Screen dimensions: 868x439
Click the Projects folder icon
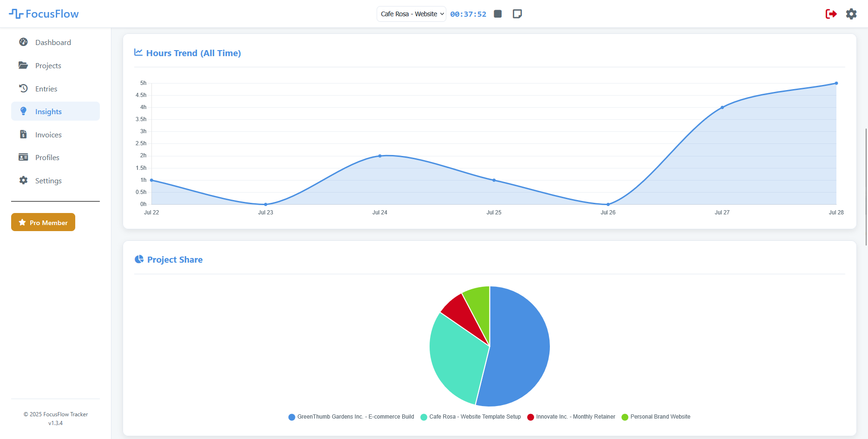click(x=23, y=65)
